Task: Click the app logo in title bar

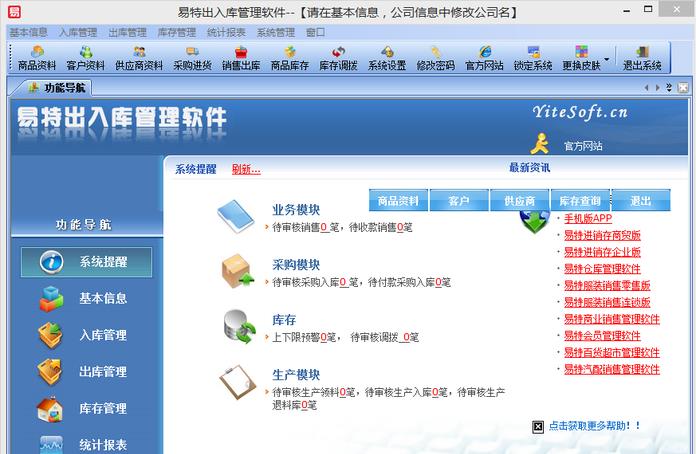Action: pyautogui.click(x=14, y=11)
